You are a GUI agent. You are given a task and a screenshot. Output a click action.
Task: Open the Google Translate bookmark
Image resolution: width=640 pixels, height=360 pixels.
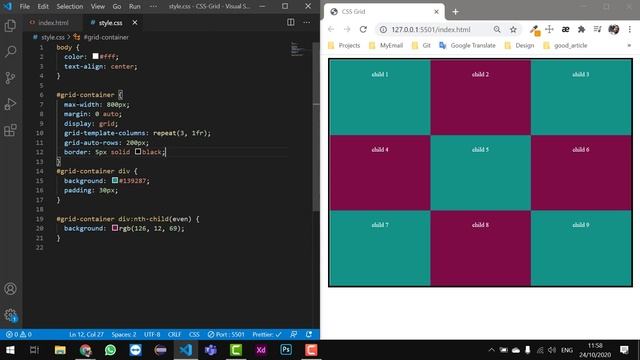467,45
